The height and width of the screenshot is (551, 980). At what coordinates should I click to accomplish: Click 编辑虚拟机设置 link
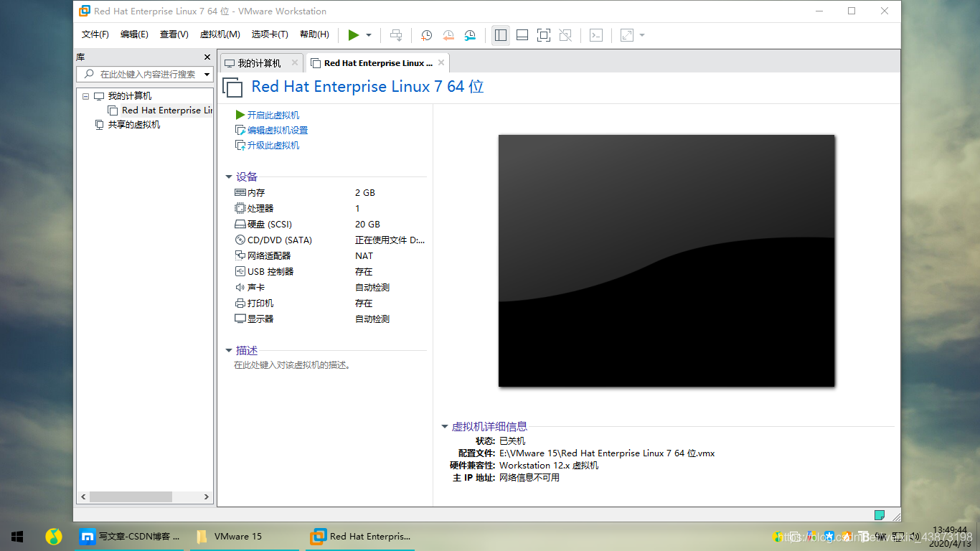click(278, 130)
